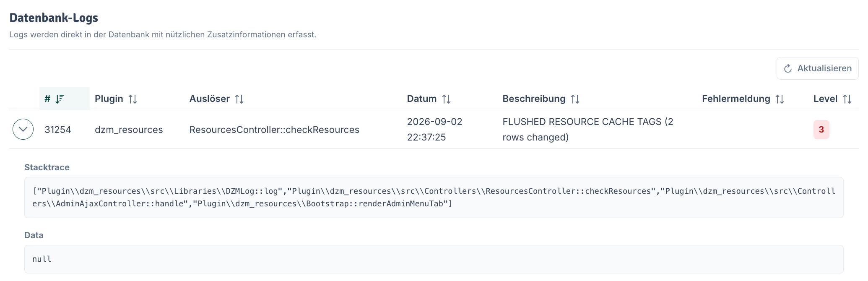
Task: Click the Datum column sort arrows
Action: 446,99
